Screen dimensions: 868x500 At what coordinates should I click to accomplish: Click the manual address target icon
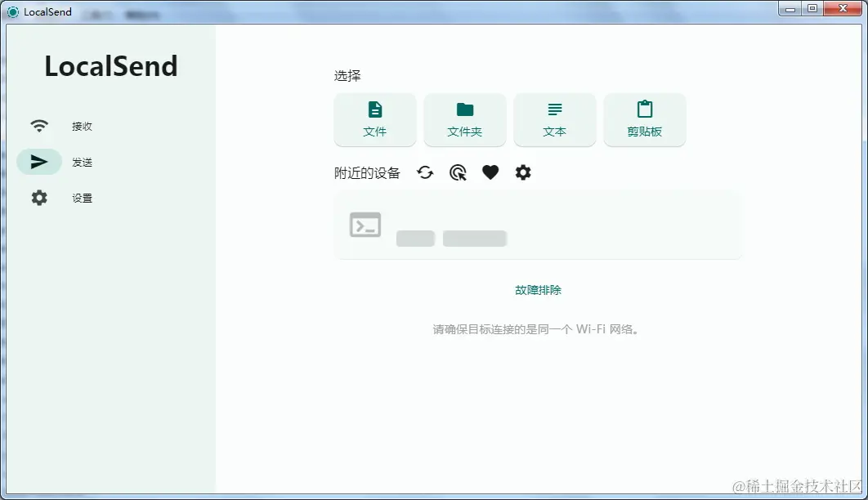tap(458, 172)
